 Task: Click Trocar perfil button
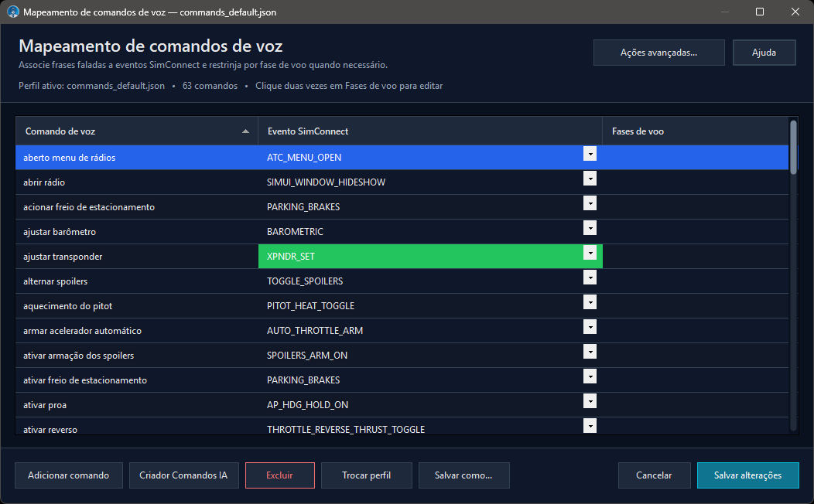click(367, 475)
